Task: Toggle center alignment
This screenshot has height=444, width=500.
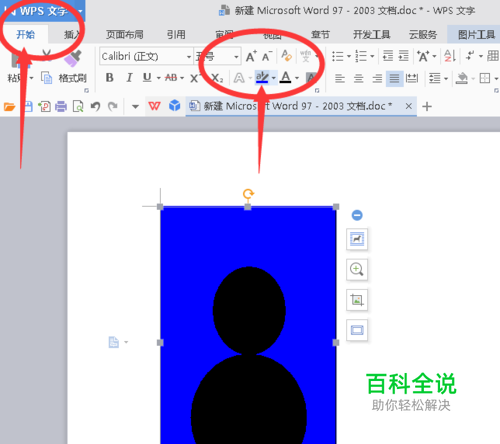Action: pos(358,78)
